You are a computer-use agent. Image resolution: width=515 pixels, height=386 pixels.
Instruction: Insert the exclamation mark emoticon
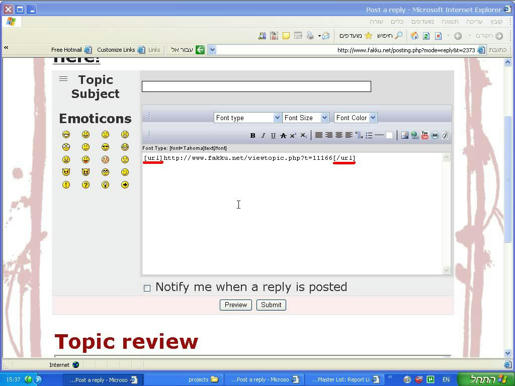point(66,185)
